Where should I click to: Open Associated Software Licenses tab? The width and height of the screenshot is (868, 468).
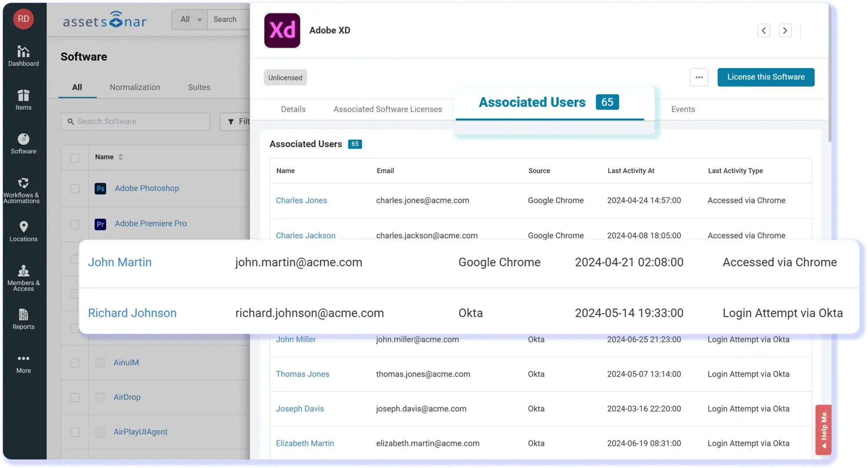click(x=388, y=109)
